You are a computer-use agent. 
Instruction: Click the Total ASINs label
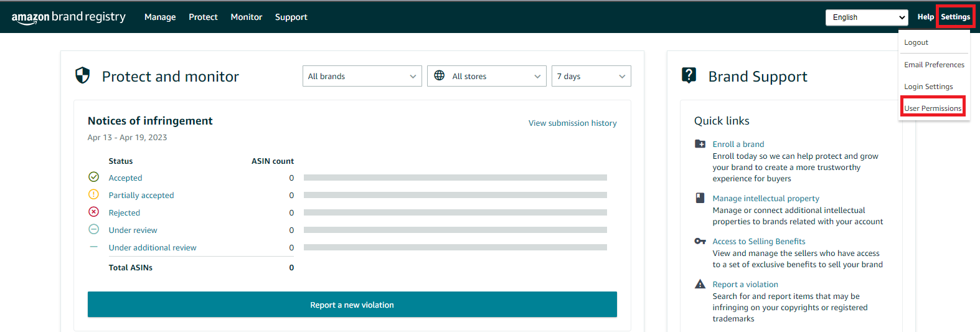coord(131,268)
